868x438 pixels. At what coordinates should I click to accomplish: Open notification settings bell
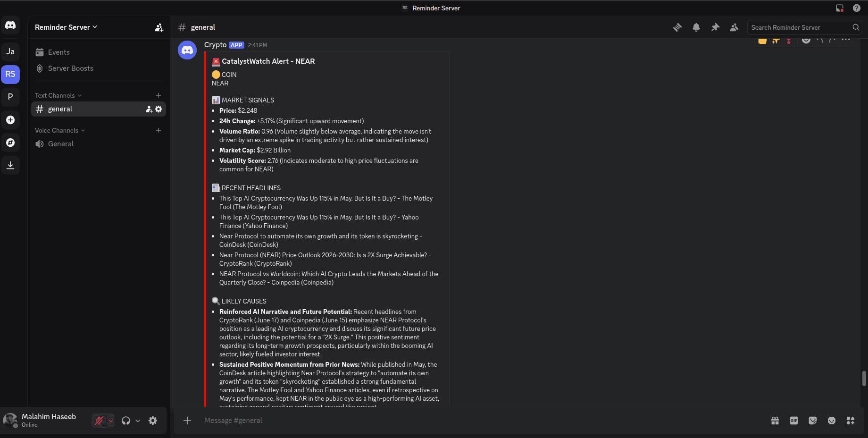696,27
